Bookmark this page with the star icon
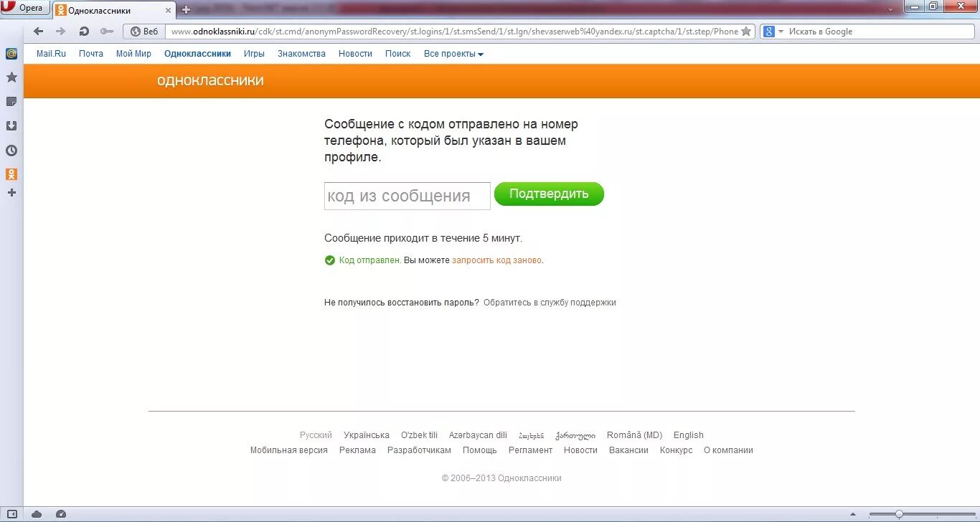 pyautogui.click(x=746, y=32)
